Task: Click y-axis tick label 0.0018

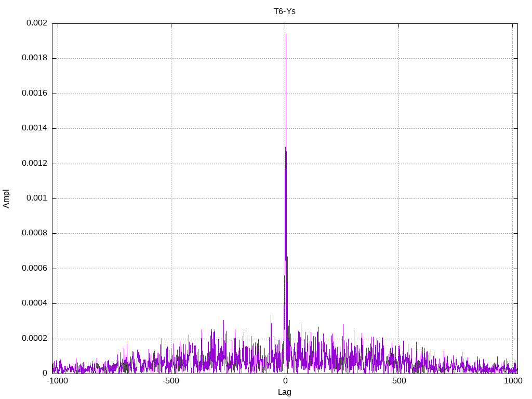Action: pyautogui.click(x=34, y=58)
